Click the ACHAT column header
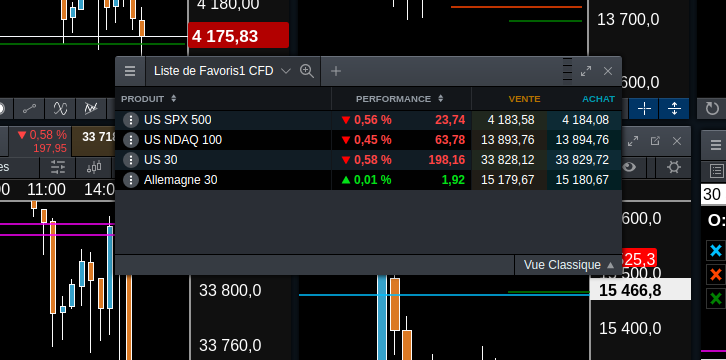The height and width of the screenshot is (360, 726). (598, 99)
